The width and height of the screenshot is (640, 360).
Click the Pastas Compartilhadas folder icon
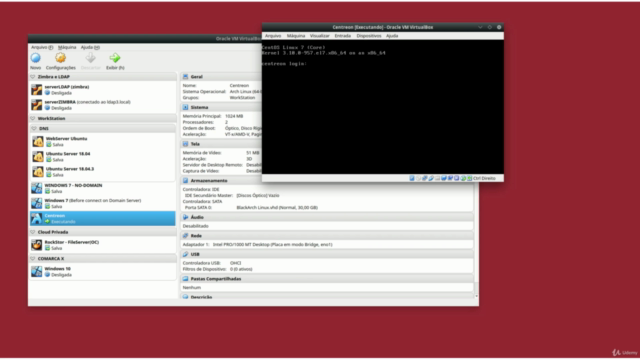click(185, 278)
